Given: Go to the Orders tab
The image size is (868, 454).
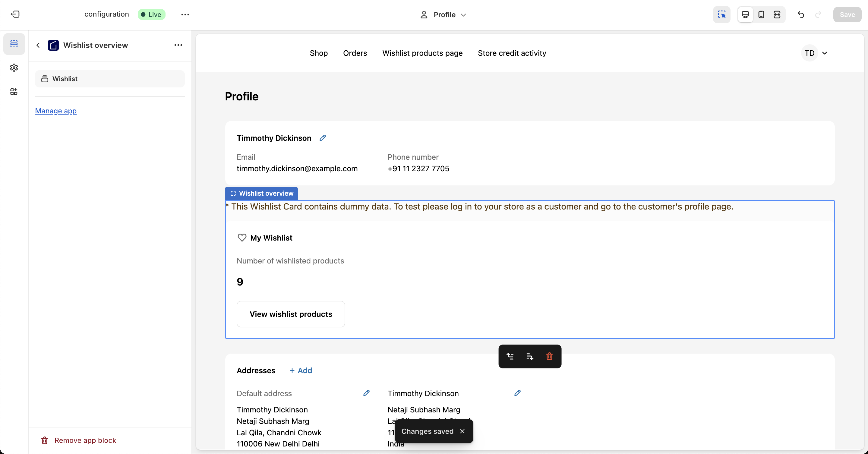Looking at the screenshot, I should [x=355, y=53].
